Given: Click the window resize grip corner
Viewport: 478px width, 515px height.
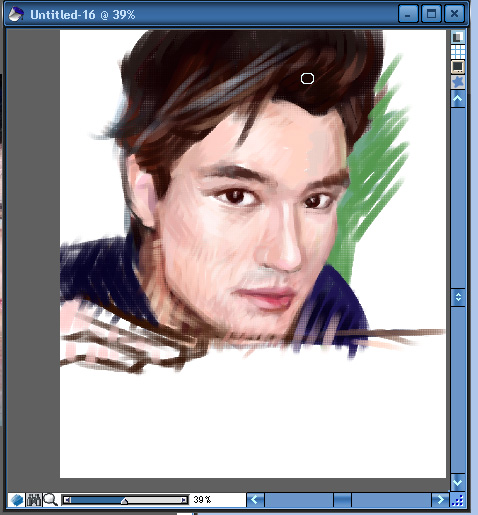Looking at the screenshot, I should coord(458,500).
